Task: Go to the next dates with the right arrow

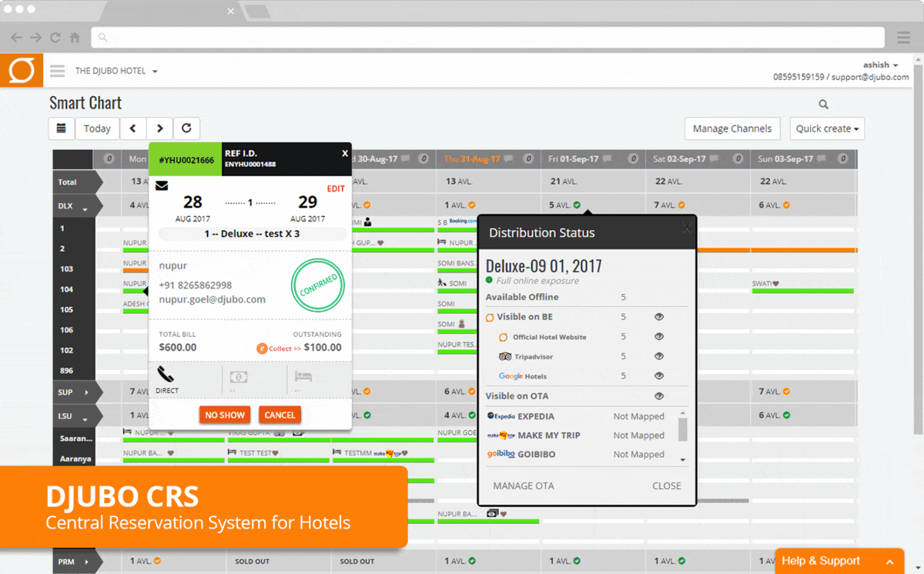Action: click(159, 128)
